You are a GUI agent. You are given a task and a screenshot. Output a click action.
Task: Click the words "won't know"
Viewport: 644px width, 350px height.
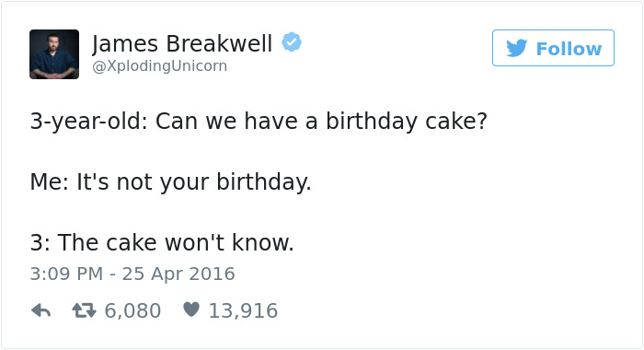point(229,242)
